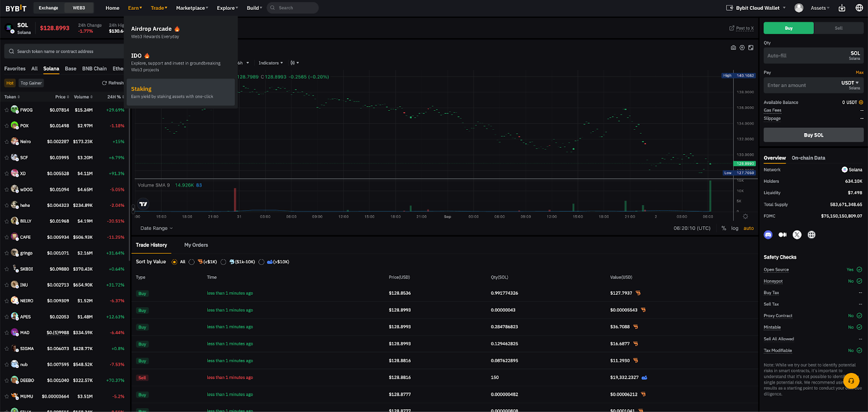The width and height of the screenshot is (868, 412).
Task: Click the Buy SOL button
Action: click(x=814, y=135)
